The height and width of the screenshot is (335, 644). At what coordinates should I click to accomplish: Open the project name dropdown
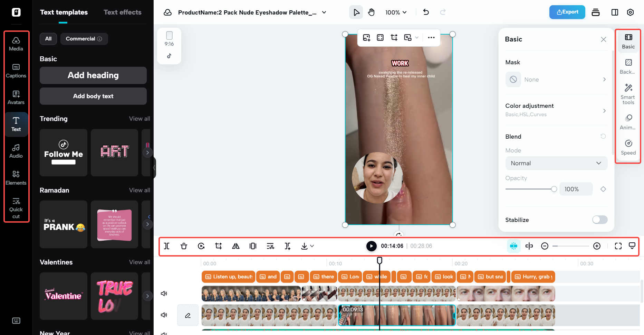(x=324, y=12)
